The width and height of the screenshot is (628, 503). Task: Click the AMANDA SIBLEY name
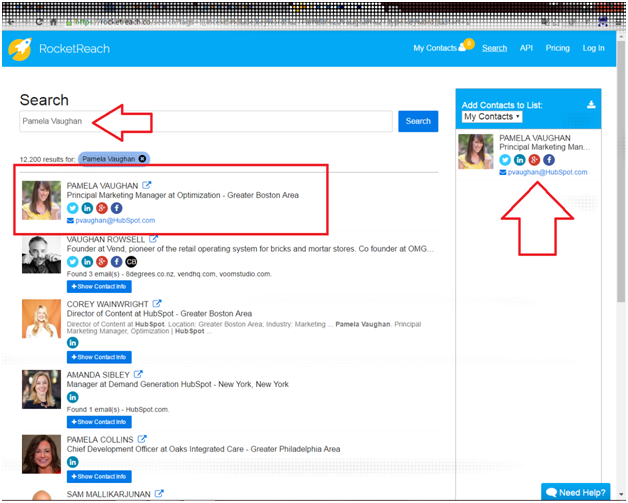(98, 375)
